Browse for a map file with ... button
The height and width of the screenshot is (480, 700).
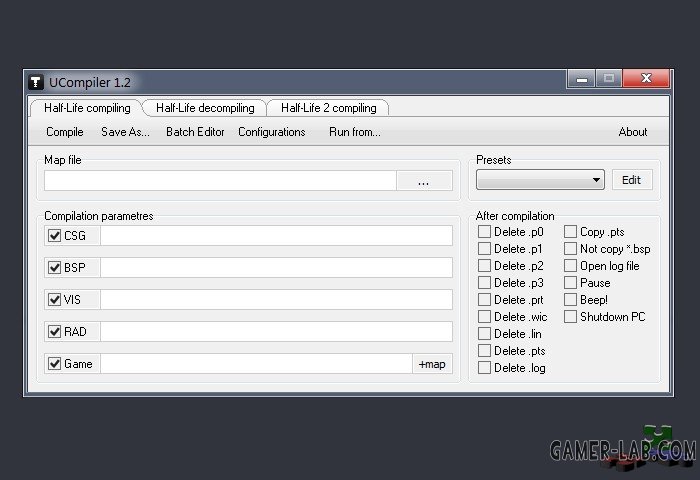click(x=424, y=180)
